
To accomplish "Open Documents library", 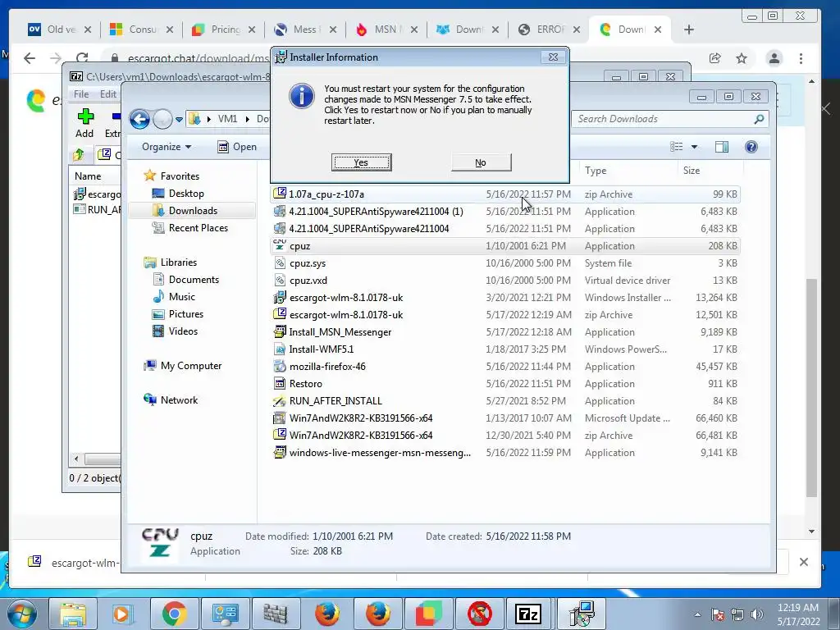I will point(194,280).
